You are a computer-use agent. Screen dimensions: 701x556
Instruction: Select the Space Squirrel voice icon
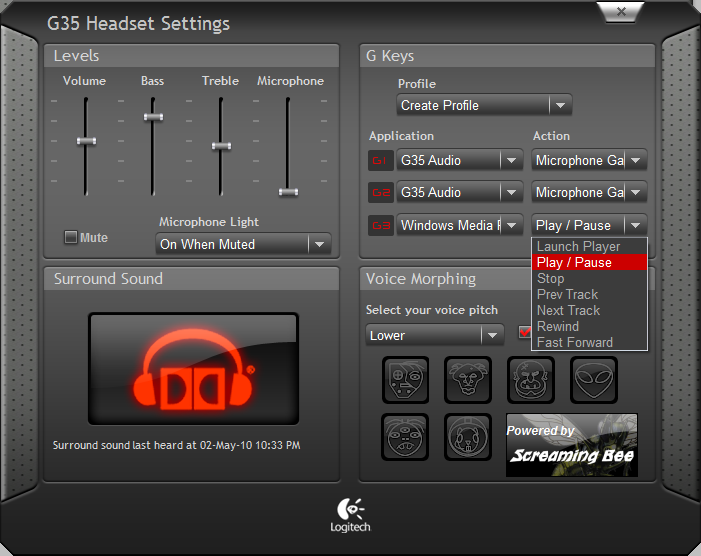[x=468, y=437]
